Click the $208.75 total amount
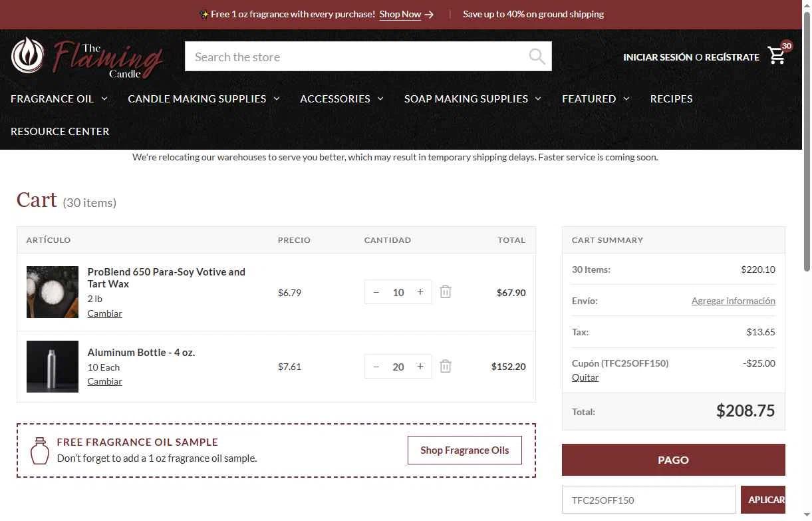 click(745, 411)
